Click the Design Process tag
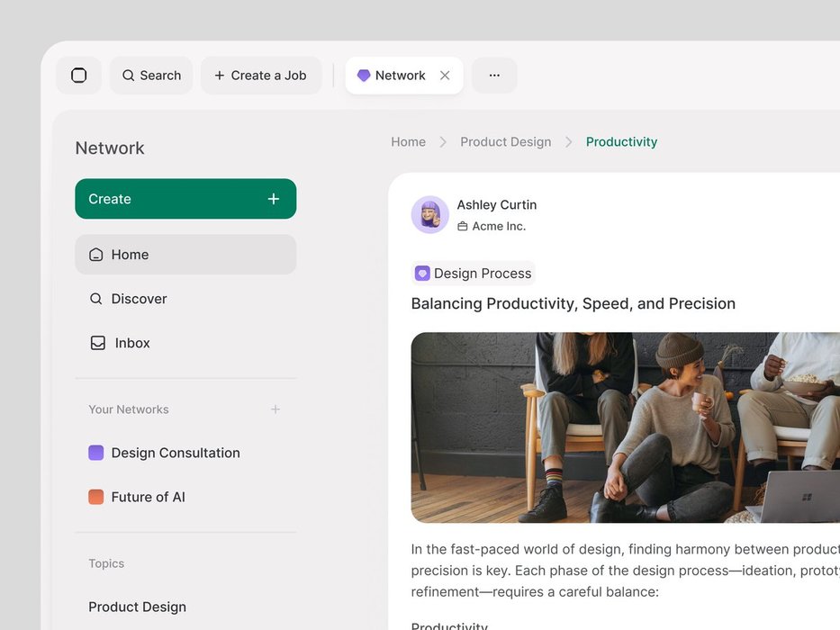The image size is (840, 630). [474, 274]
